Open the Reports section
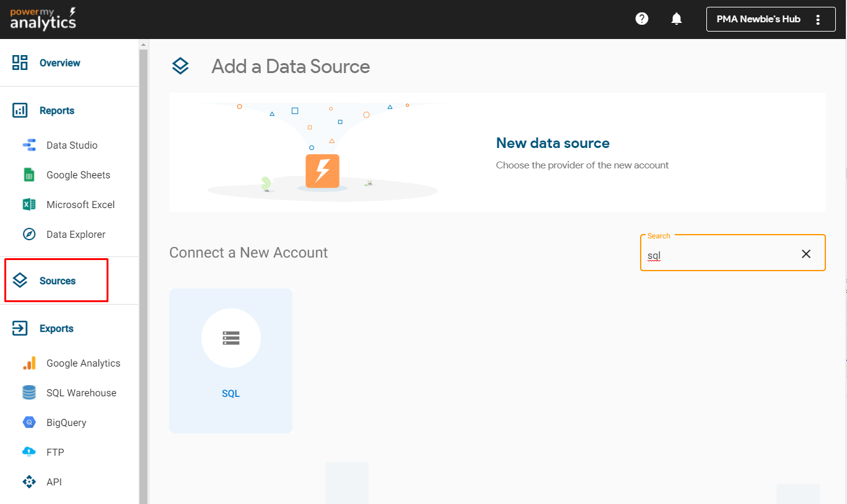Screen dimensions: 847x504 [56, 111]
